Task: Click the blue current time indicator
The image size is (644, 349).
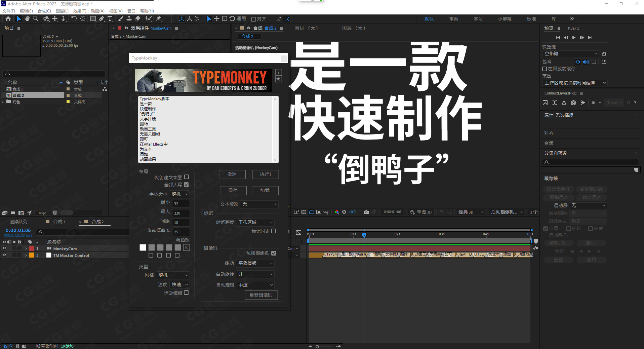Action: [x=364, y=235]
